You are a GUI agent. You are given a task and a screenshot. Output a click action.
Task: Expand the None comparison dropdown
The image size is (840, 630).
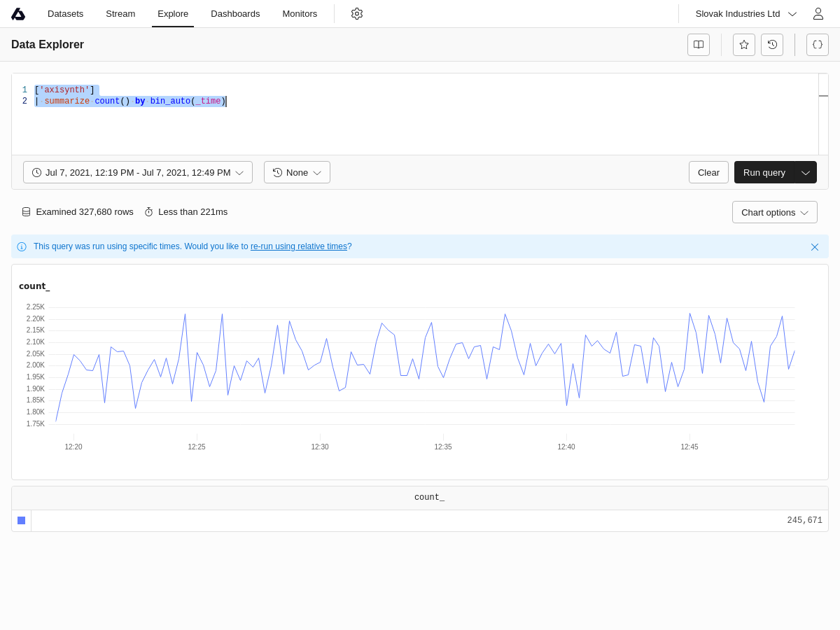coord(297,172)
